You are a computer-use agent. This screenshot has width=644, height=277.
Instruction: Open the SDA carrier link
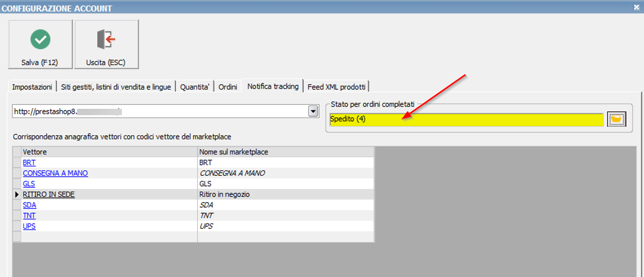pos(29,205)
